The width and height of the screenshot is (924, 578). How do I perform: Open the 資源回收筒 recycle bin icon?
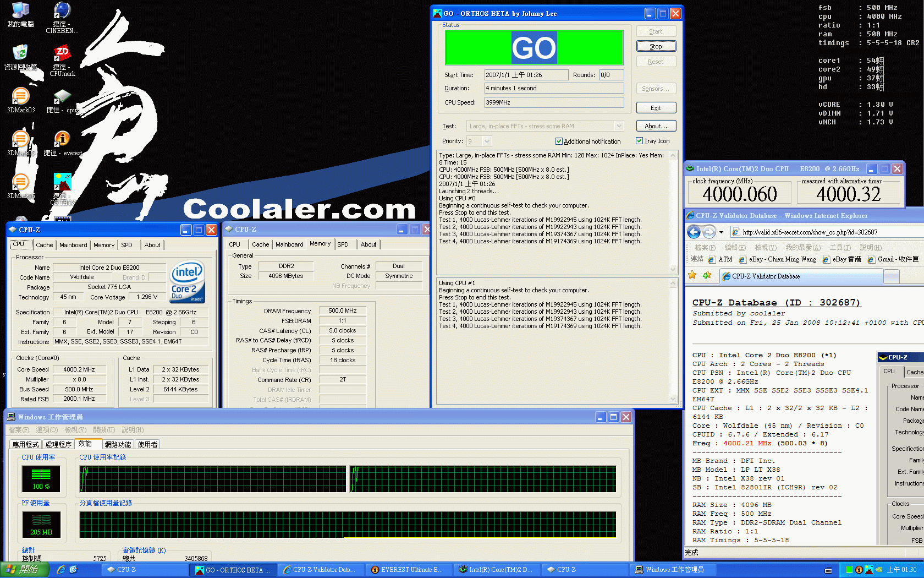point(20,58)
